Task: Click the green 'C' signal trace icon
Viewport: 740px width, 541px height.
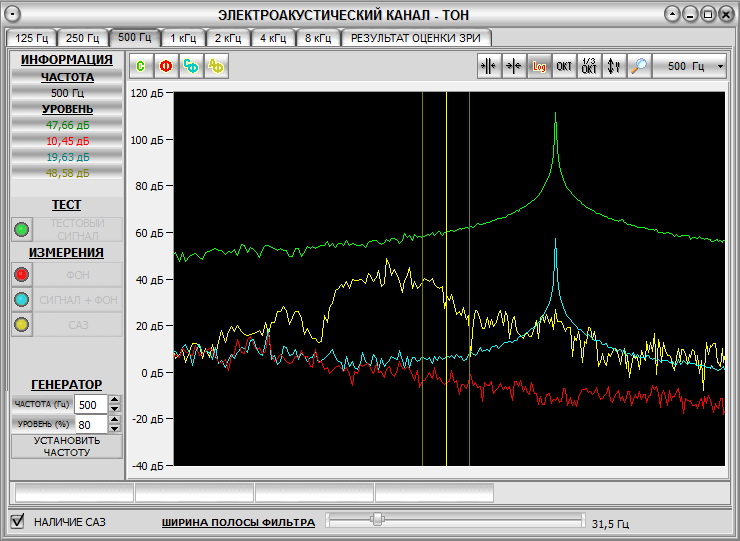Action: click(x=141, y=67)
